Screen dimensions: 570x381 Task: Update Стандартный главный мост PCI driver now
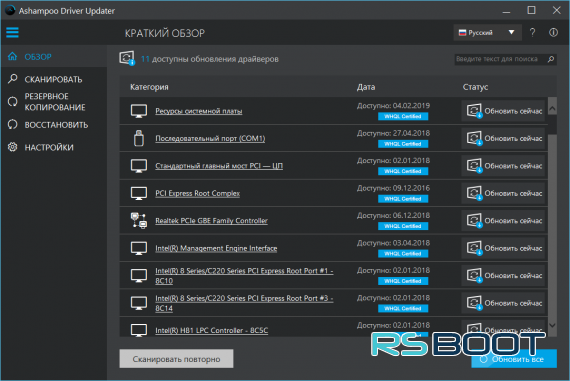[x=504, y=166]
